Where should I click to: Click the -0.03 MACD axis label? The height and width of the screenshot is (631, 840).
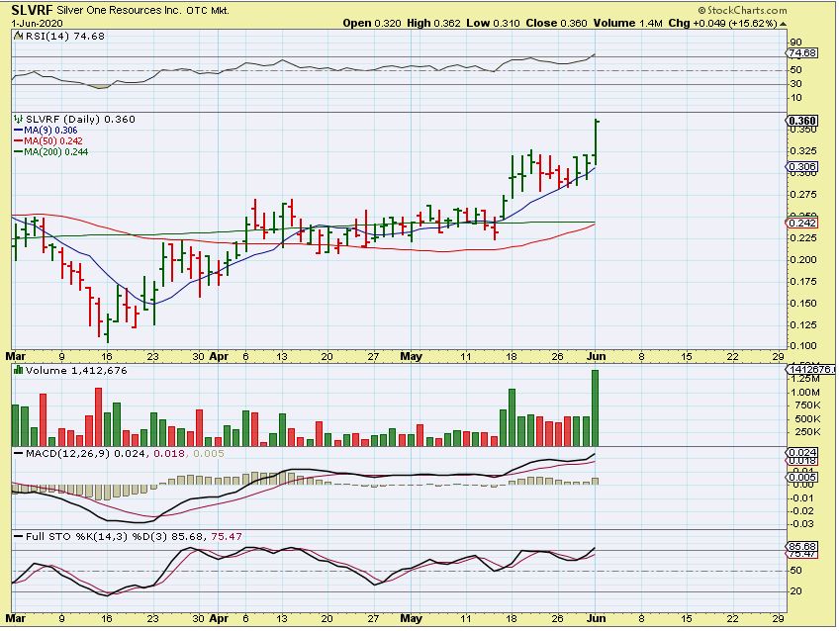click(802, 524)
